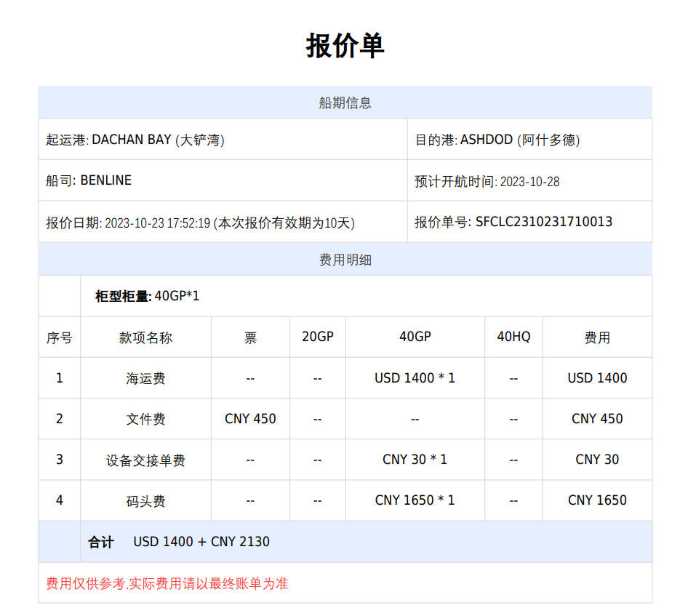Click the CNY 1650 * 1 cell

tap(415, 500)
